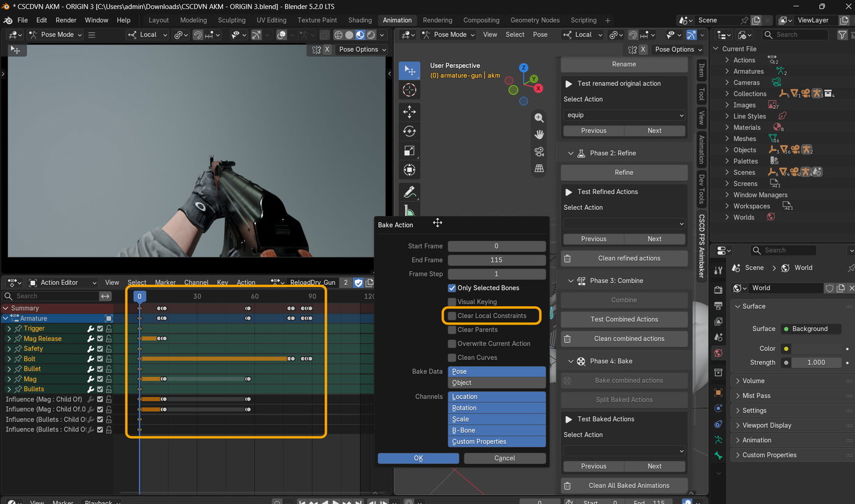855x504 pixels.
Task: Open the equip Select Action dropdown
Action: click(624, 115)
